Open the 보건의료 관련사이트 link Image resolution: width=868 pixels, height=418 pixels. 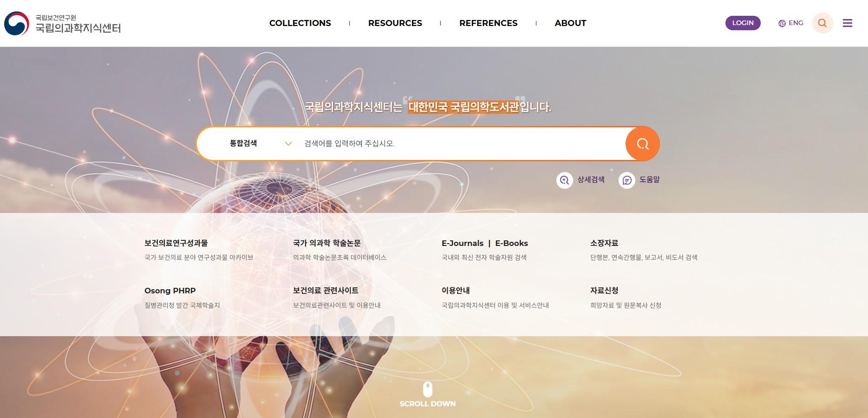click(326, 291)
